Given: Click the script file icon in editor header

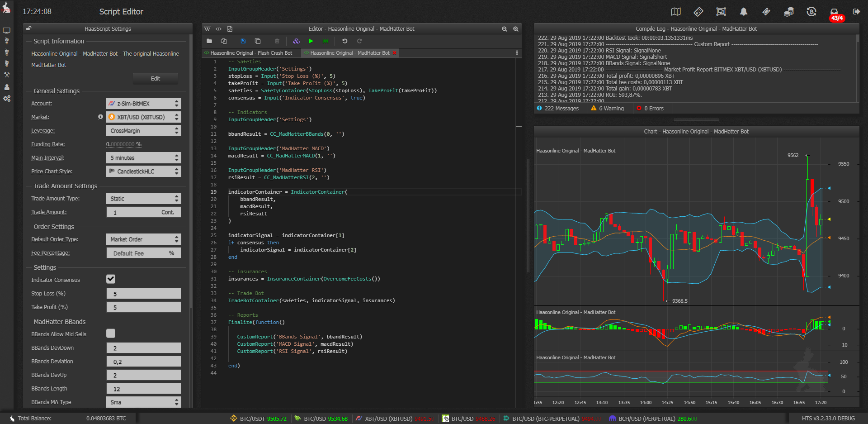Looking at the screenshot, I should tap(230, 29).
